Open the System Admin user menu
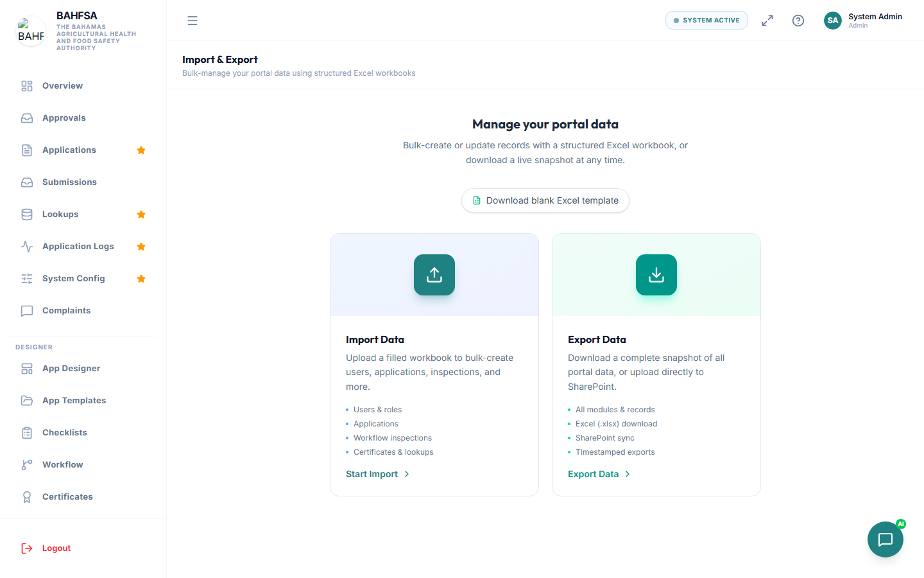924x578 pixels. click(x=863, y=21)
